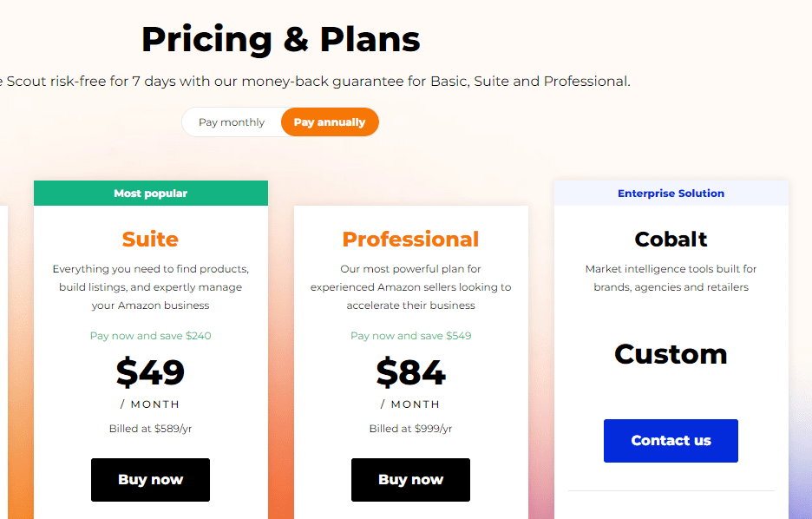Image resolution: width=812 pixels, height=519 pixels.
Task: Click the Most popular green banner
Action: tap(151, 194)
